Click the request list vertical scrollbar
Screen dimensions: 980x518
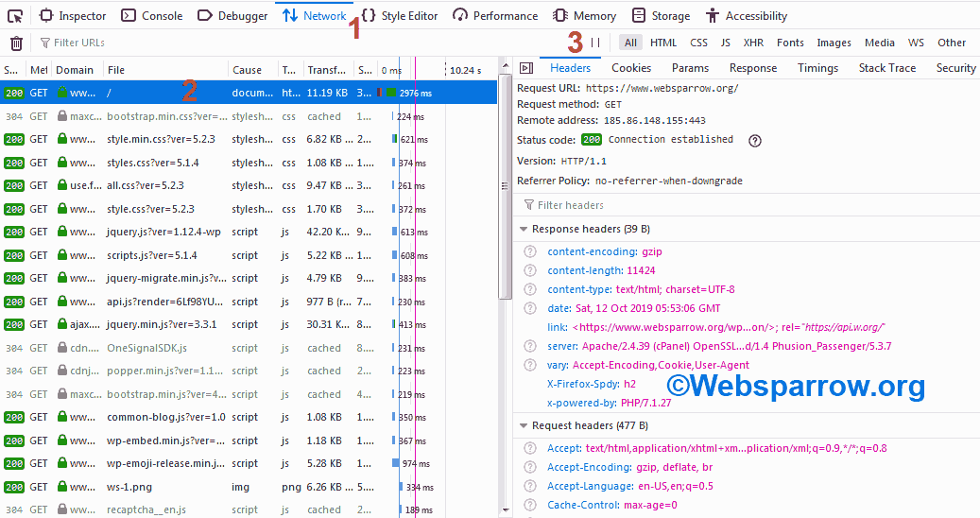click(x=504, y=189)
